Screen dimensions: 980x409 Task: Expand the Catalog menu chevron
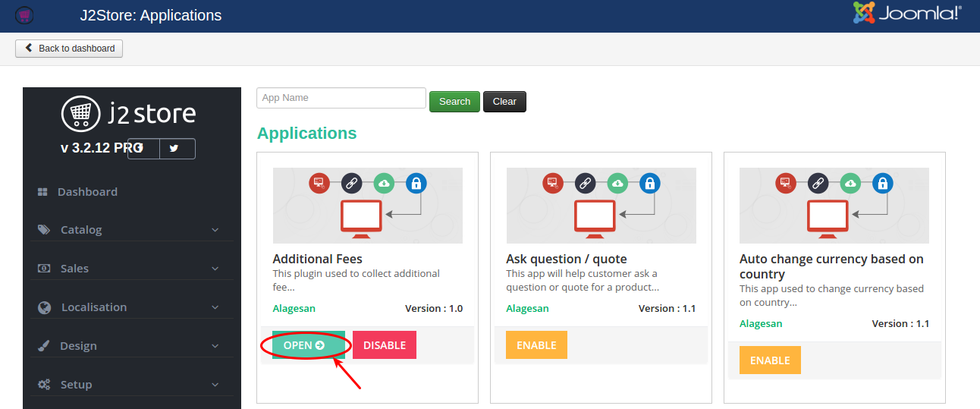[215, 230]
